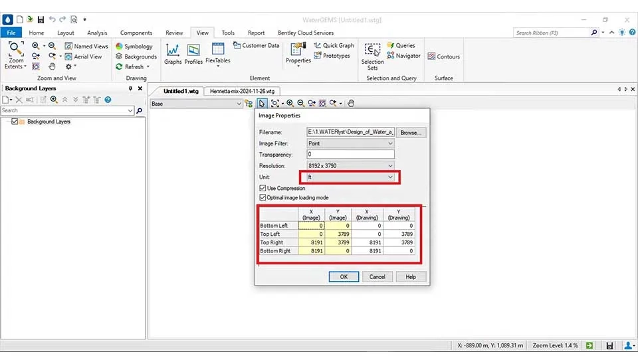Image resolution: width=638 pixels, height=364 pixels.
Task: Open Selection Sets tool
Action: [x=373, y=55]
